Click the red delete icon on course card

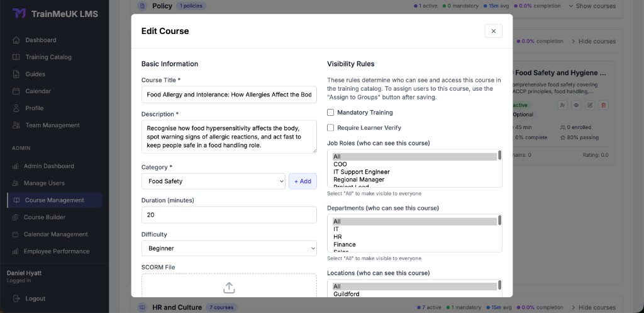point(603,105)
